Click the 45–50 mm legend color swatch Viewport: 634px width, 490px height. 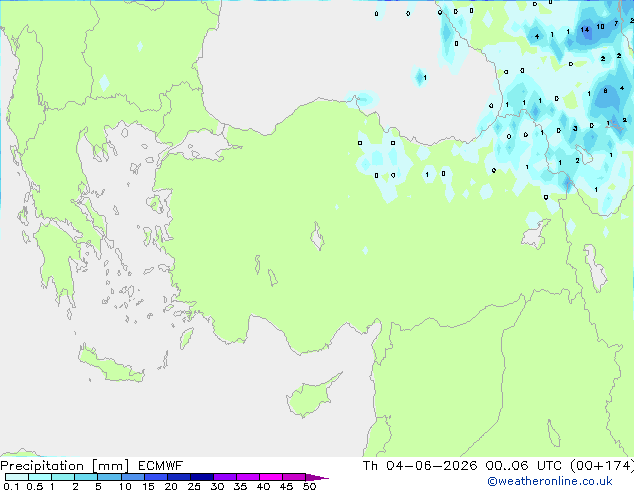click(x=294, y=477)
